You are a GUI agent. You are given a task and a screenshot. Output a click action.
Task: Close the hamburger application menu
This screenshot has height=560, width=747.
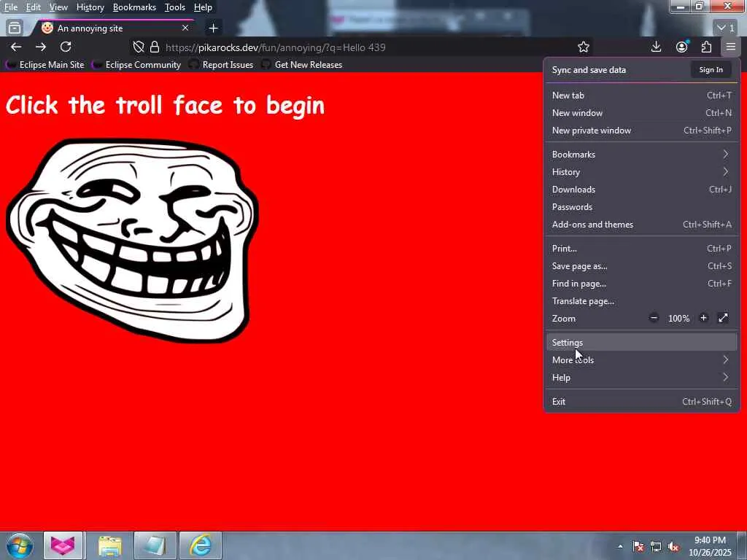tap(731, 47)
